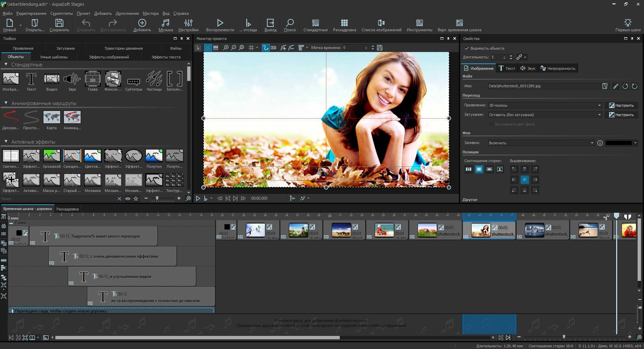Screen dimensions: 644x349
Task: Select the Субтитры object
Action: [133, 81]
